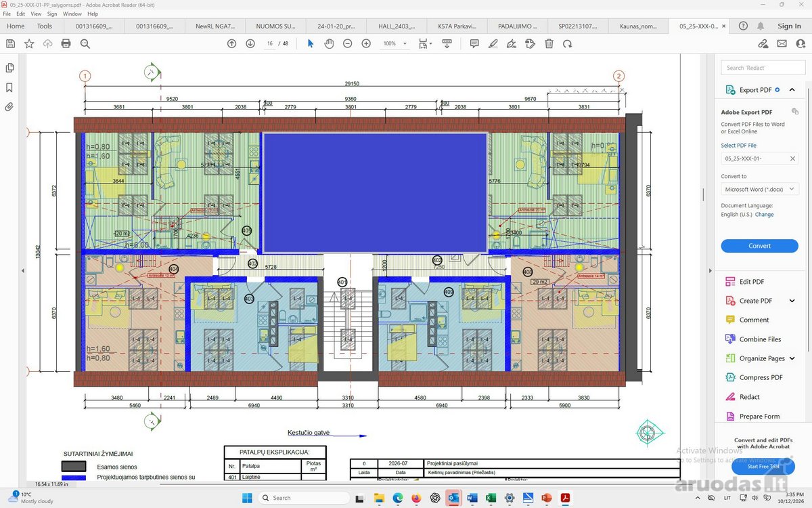This screenshot has height=508, width=812.
Task: Expand the left navigation pane
Action: click(23, 270)
